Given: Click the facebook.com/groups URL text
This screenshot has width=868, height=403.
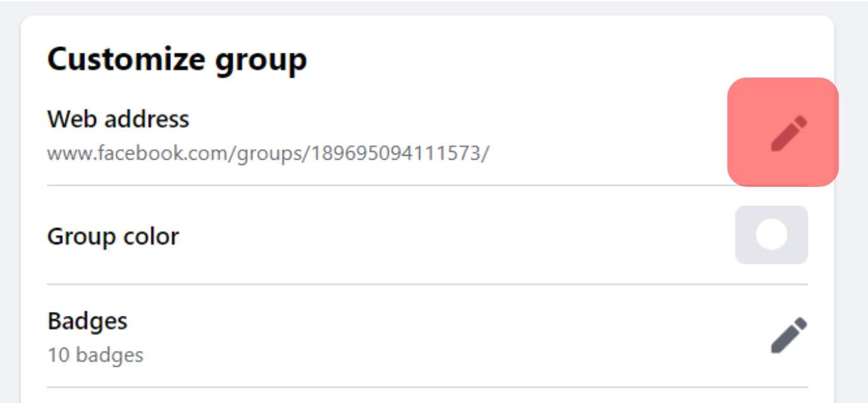Looking at the screenshot, I should point(268,154).
